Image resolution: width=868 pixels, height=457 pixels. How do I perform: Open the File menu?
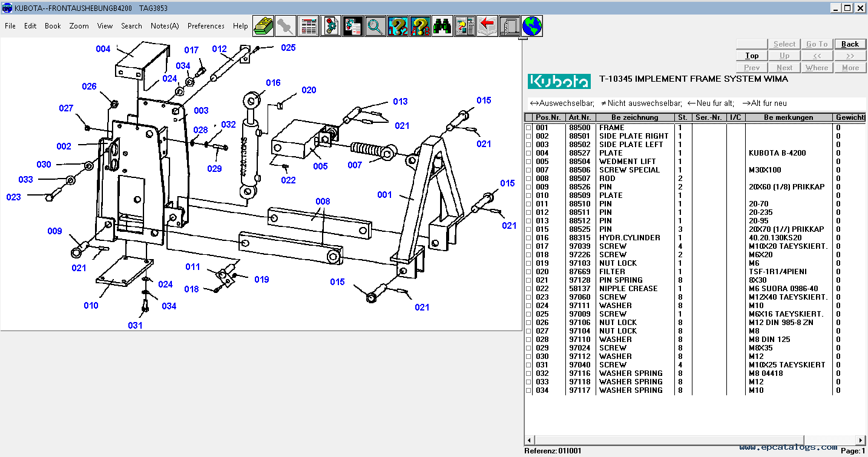[10, 26]
